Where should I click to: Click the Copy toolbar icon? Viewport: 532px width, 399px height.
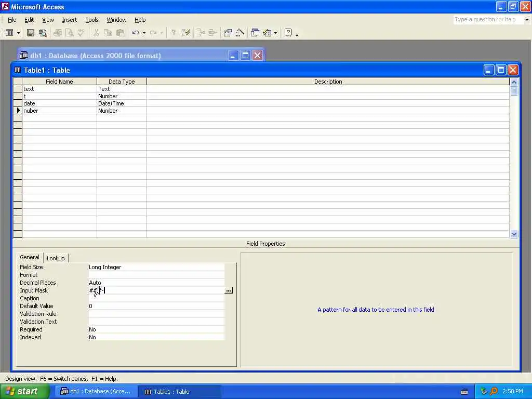tap(108, 33)
